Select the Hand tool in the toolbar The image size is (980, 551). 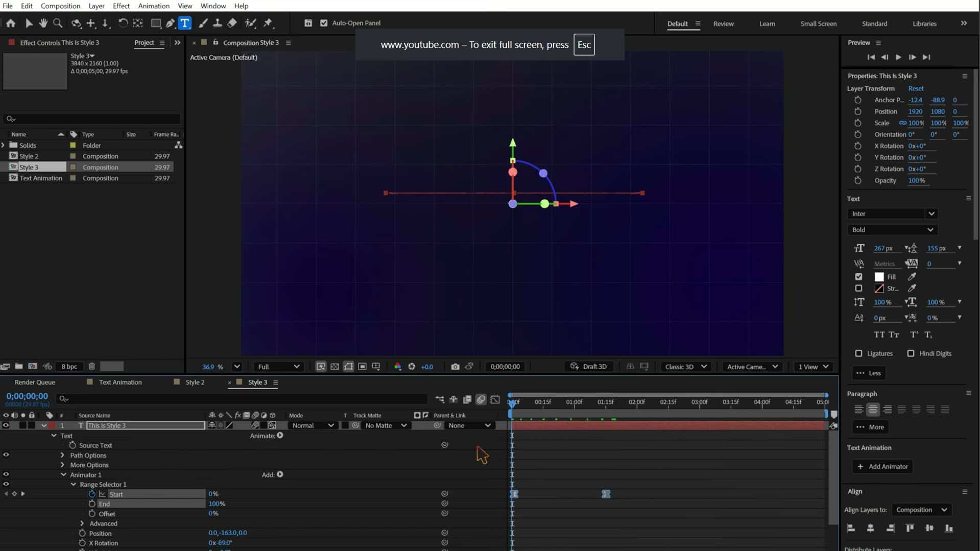coord(43,23)
